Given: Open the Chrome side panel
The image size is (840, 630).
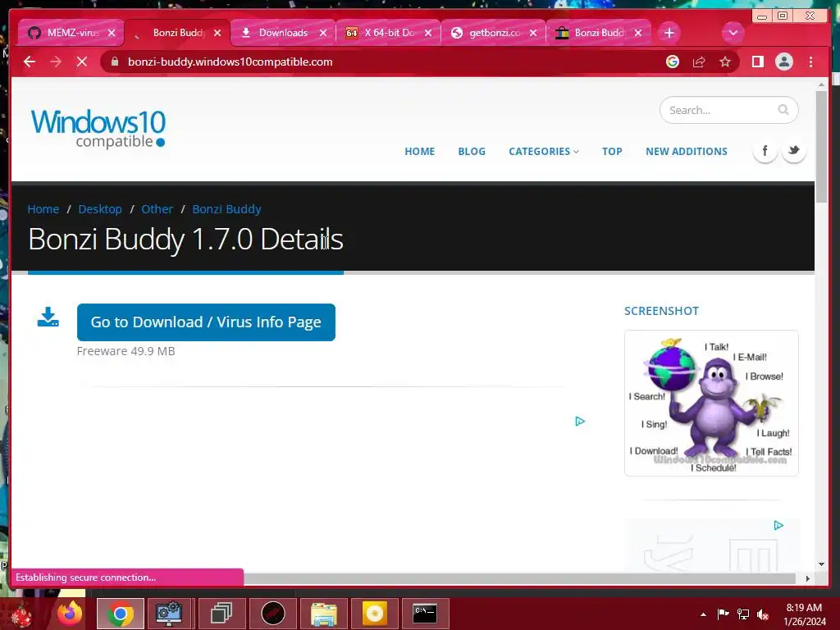Looking at the screenshot, I should click(757, 62).
